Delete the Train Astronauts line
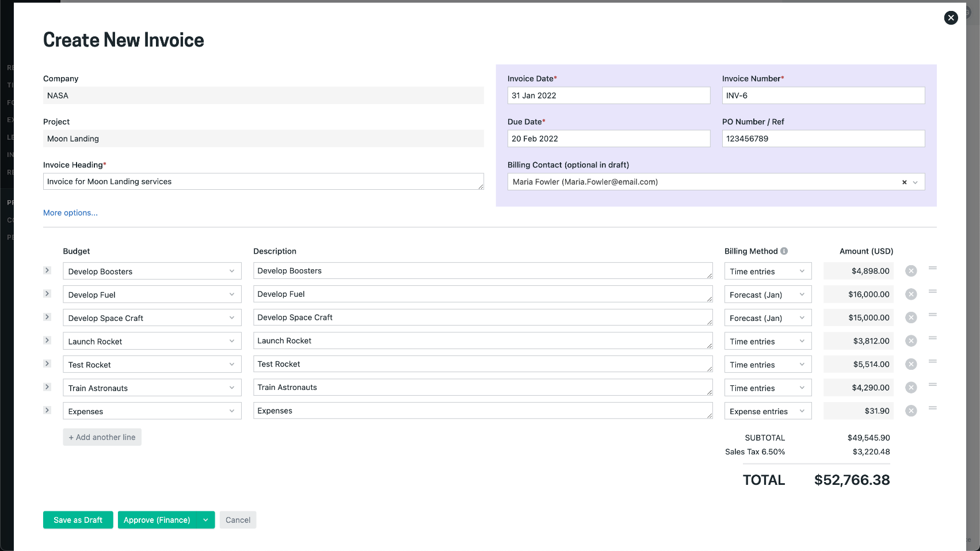 click(x=910, y=388)
